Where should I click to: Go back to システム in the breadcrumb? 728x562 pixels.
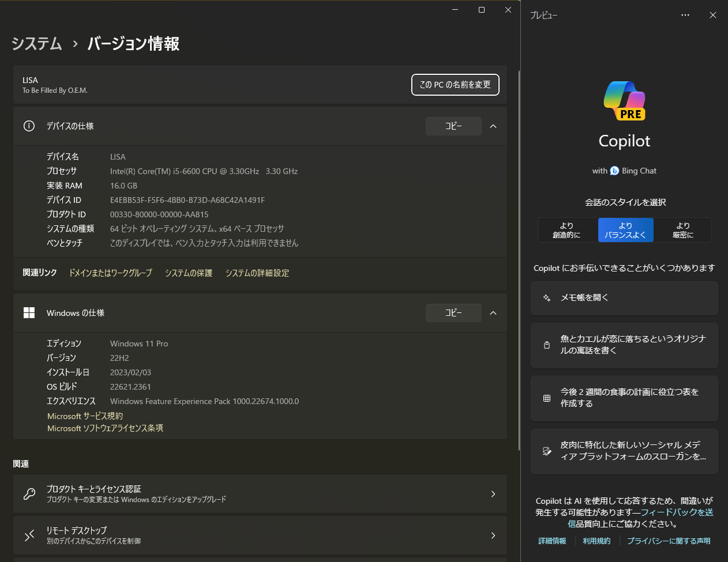tap(37, 44)
